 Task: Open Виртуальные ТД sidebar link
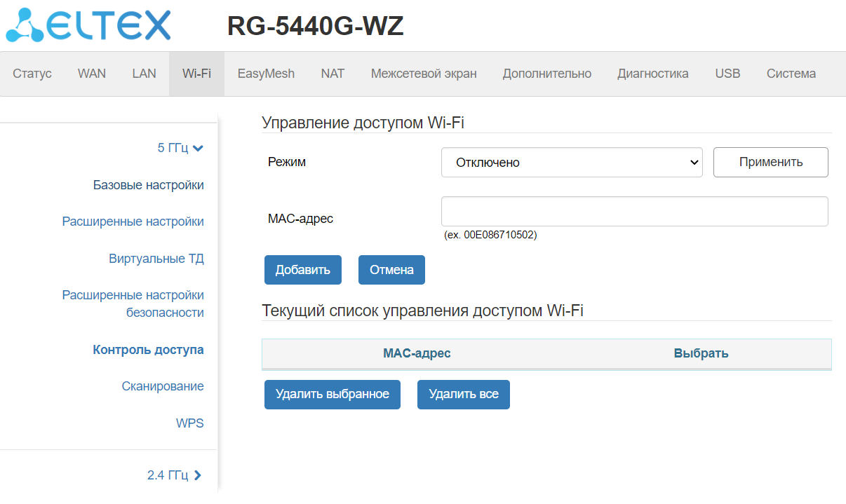click(x=156, y=259)
